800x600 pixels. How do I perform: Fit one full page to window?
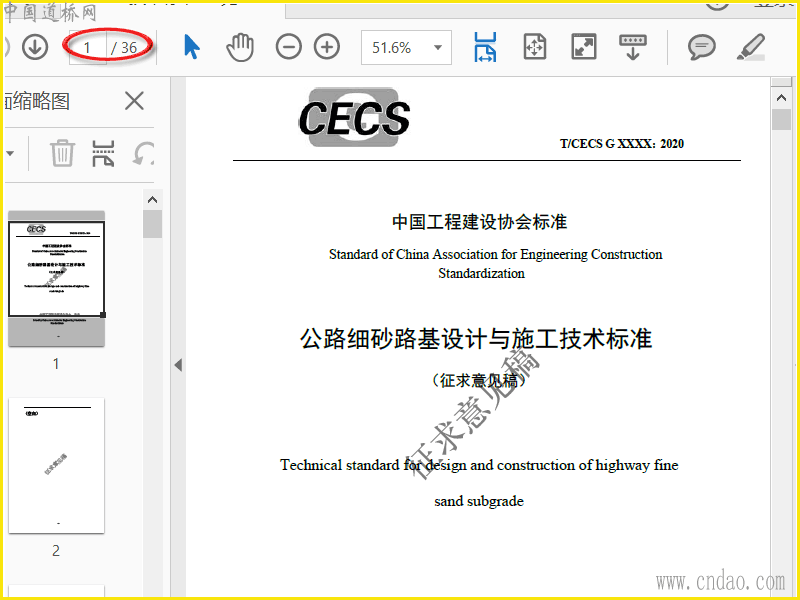coord(535,47)
